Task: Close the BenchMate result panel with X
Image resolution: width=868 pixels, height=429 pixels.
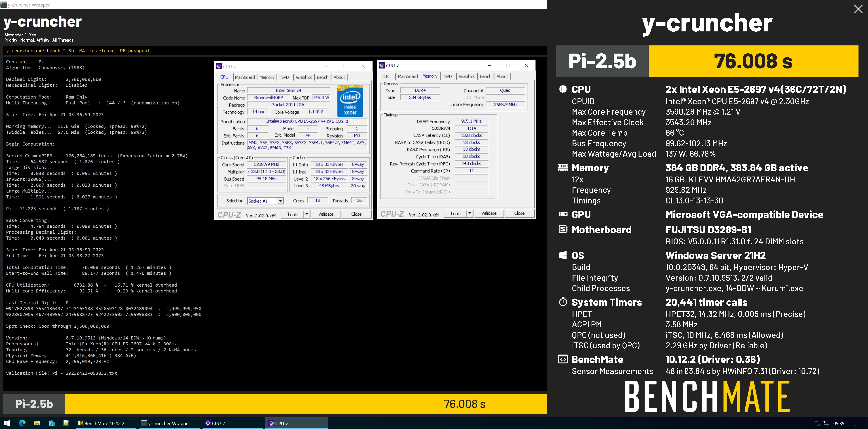Action: tap(858, 9)
